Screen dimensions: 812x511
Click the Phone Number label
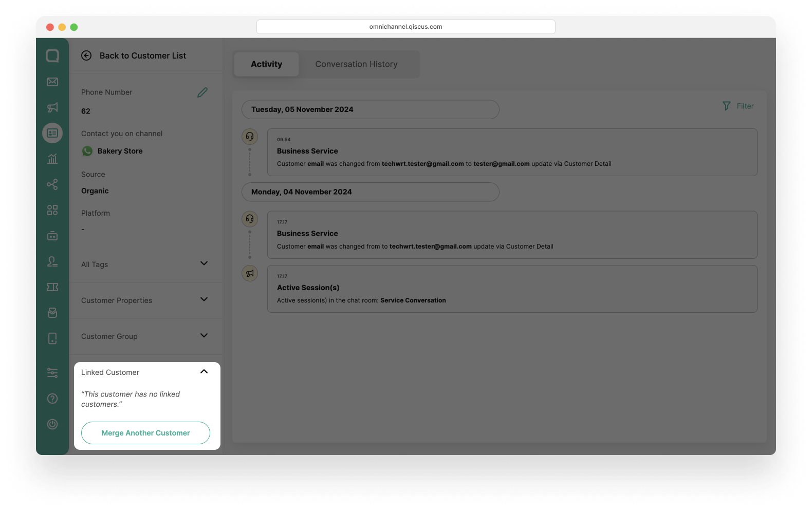point(107,92)
